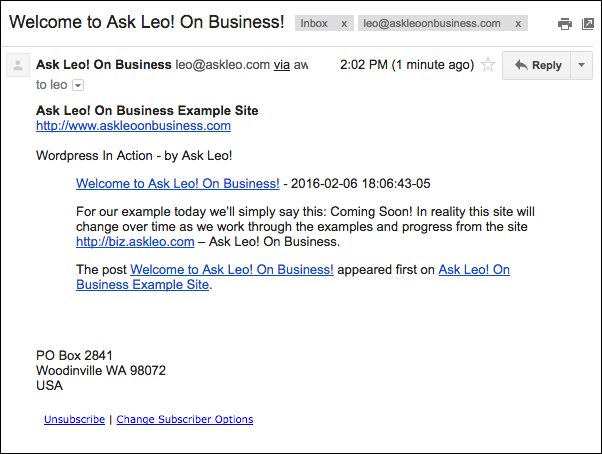Click Change Subscriber Options link

(x=185, y=419)
